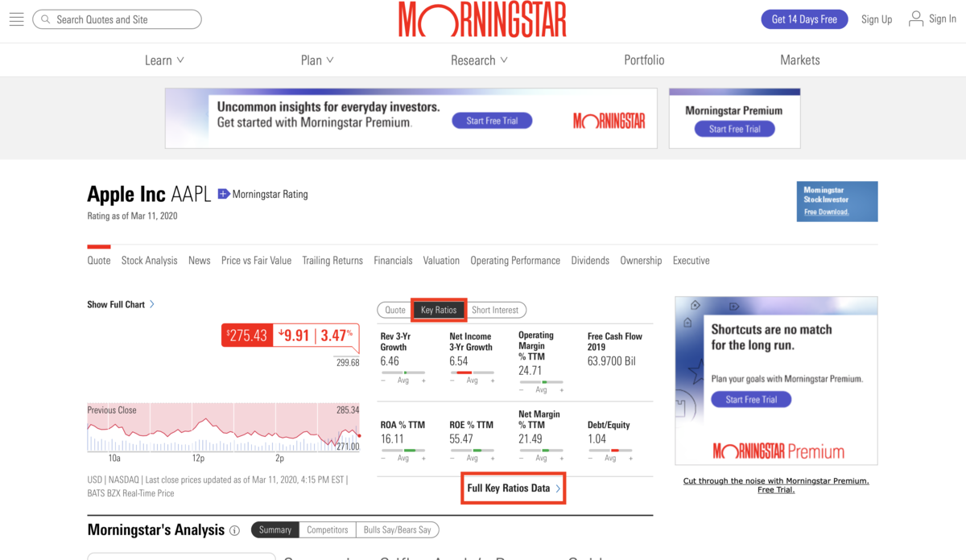Open the Ownership tab
Image resolution: width=966 pixels, height=560 pixels.
click(x=641, y=261)
